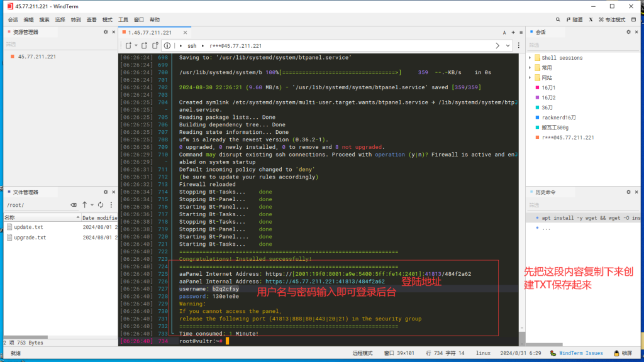
Task: Expand the 网站 folder
Action: click(x=530, y=77)
